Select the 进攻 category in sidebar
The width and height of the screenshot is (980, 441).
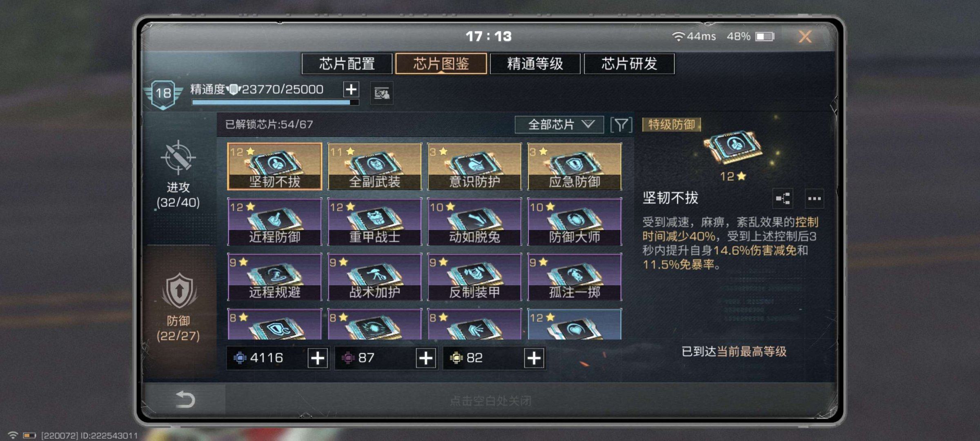point(178,175)
